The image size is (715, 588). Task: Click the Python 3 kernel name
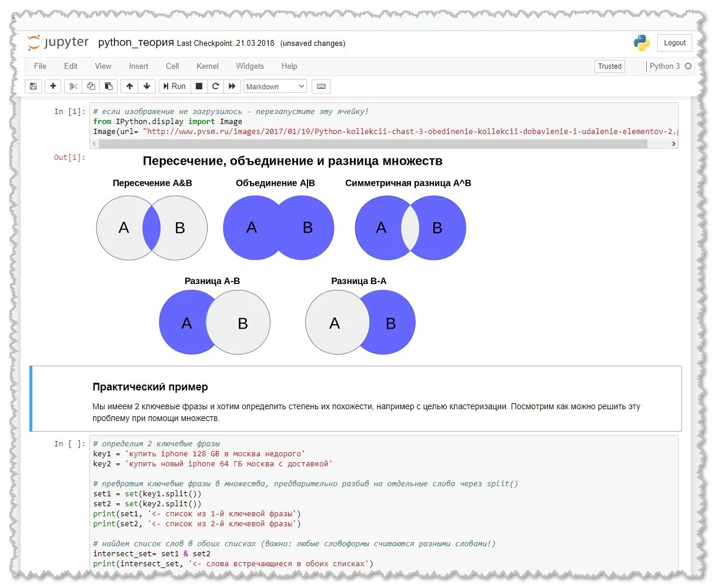[664, 66]
